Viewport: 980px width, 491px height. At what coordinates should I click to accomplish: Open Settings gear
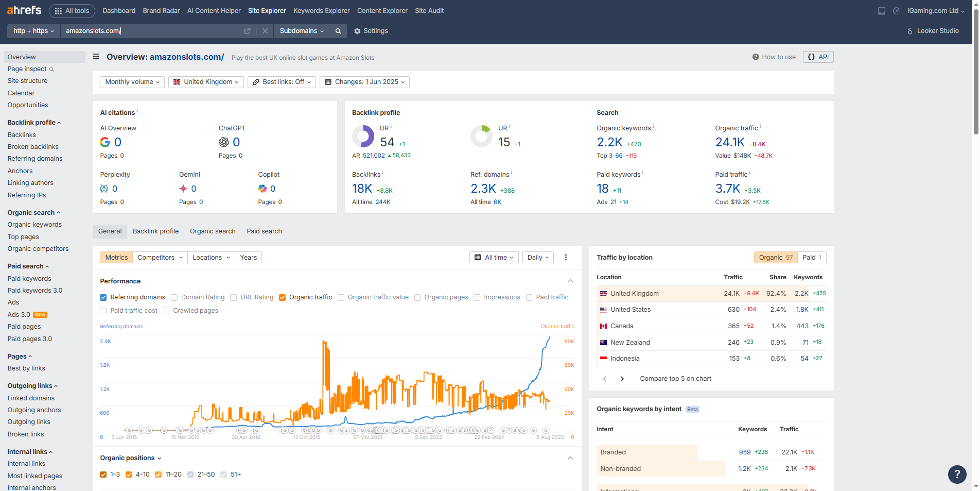[x=371, y=31]
